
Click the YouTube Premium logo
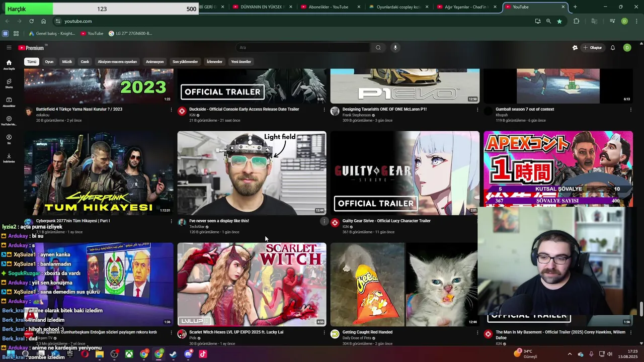pos(31,48)
